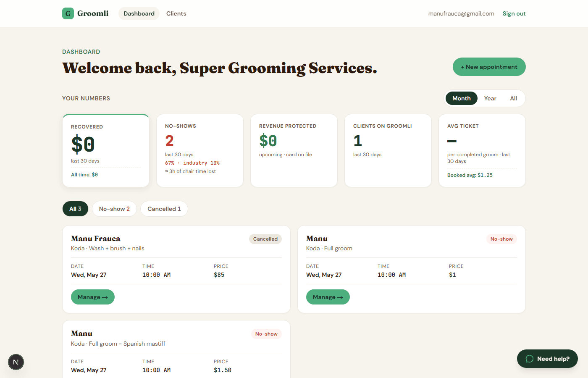
Task: Click the Groomli brand name
Action: tap(93, 13)
